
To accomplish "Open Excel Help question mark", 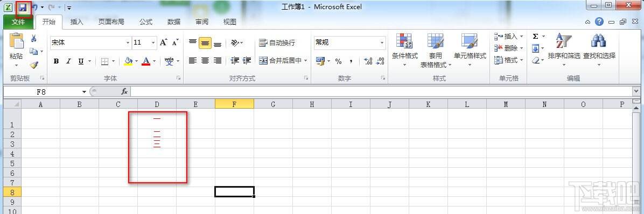I will point(599,22).
